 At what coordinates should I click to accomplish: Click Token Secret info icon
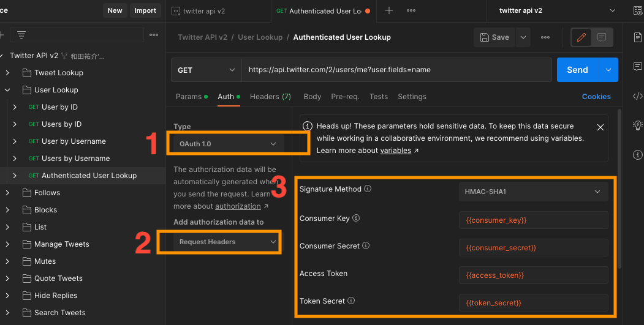pyautogui.click(x=350, y=301)
